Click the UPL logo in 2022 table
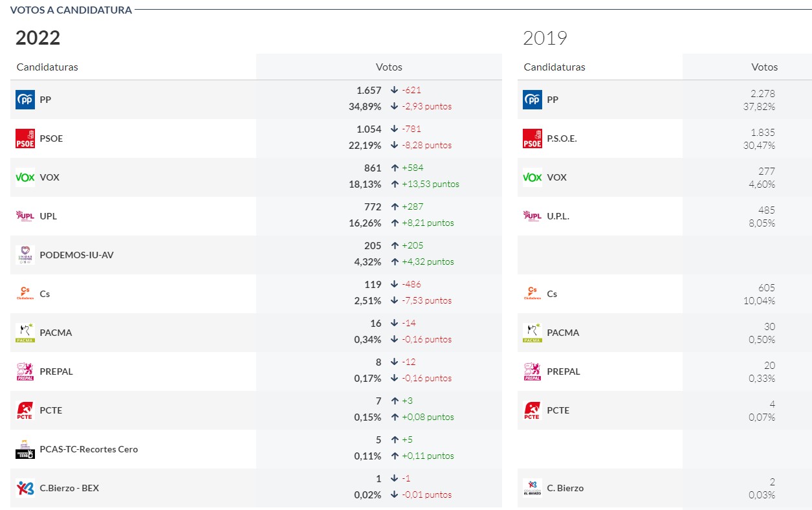 tap(25, 216)
